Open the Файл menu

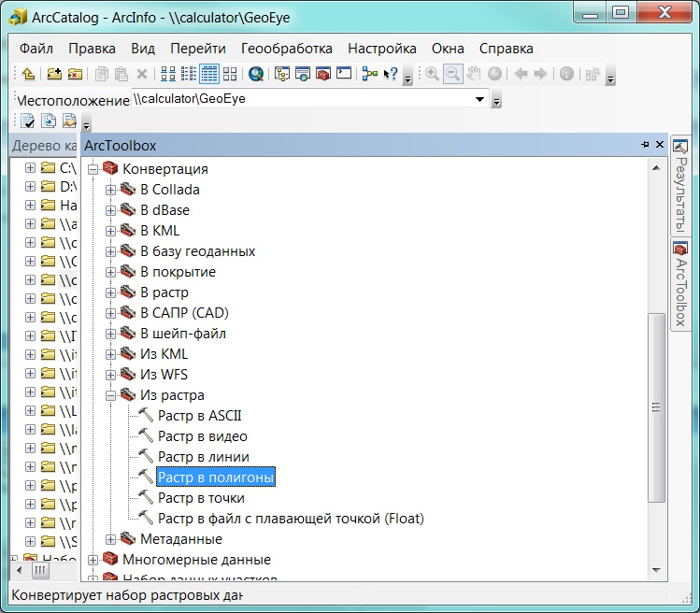[36, 49]
